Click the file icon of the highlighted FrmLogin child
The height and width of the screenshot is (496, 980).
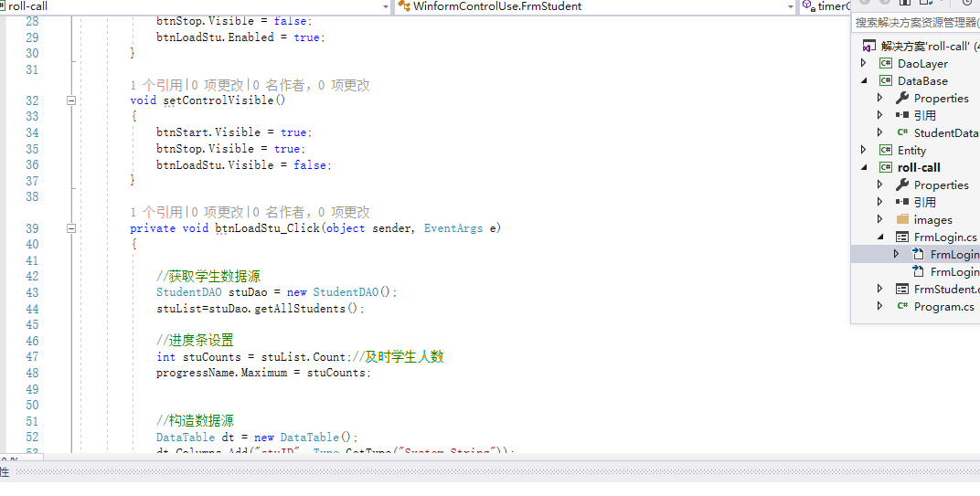[918, 254]
